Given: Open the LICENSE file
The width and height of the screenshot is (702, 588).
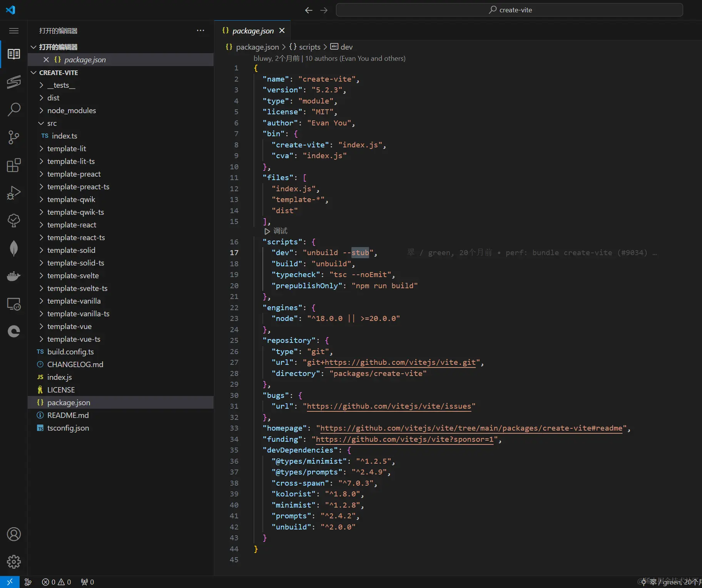Looking at the screenshot, I should [120, 390].
